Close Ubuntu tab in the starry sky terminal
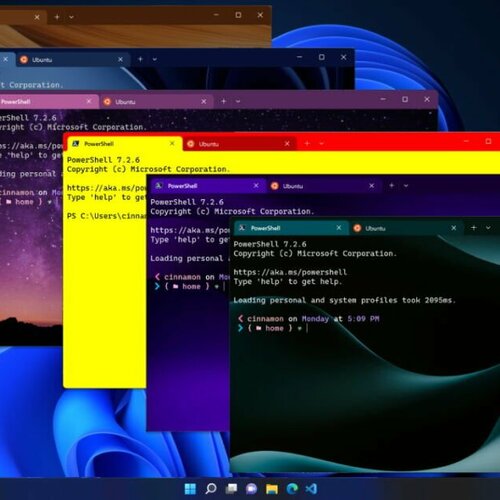Screen dimensions: 500x500 click(204, 101)
